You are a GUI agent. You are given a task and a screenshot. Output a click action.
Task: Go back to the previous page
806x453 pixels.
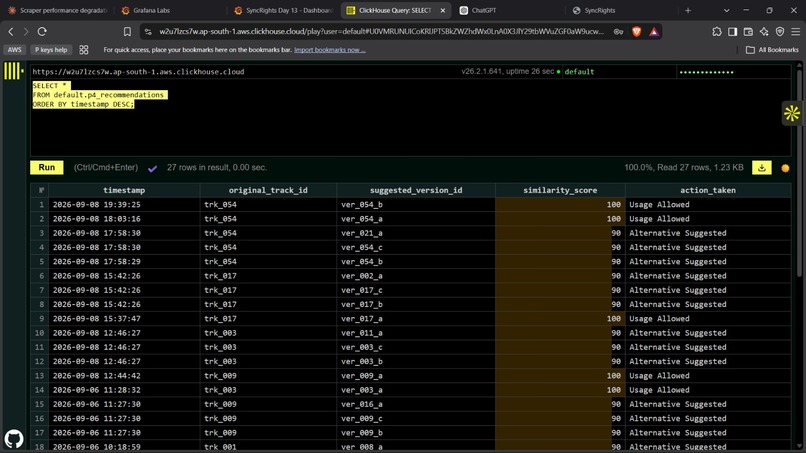11,31
